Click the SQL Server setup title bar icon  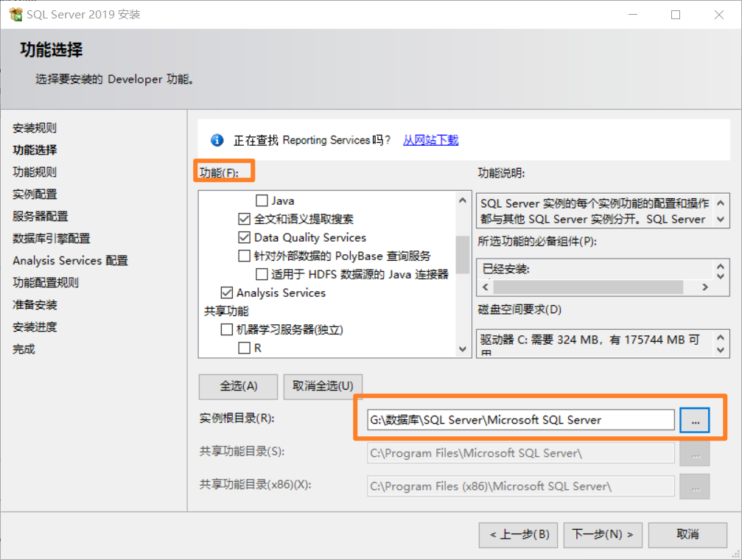click(x=15, y=14)
